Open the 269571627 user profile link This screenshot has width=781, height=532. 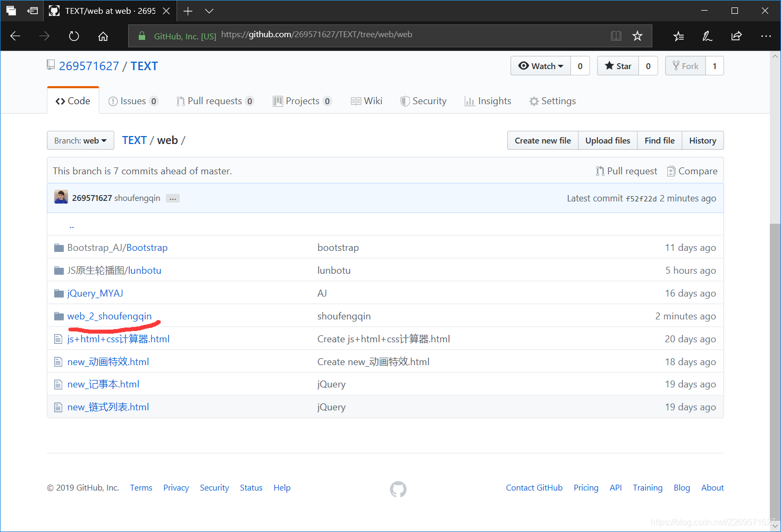[89, 66]
